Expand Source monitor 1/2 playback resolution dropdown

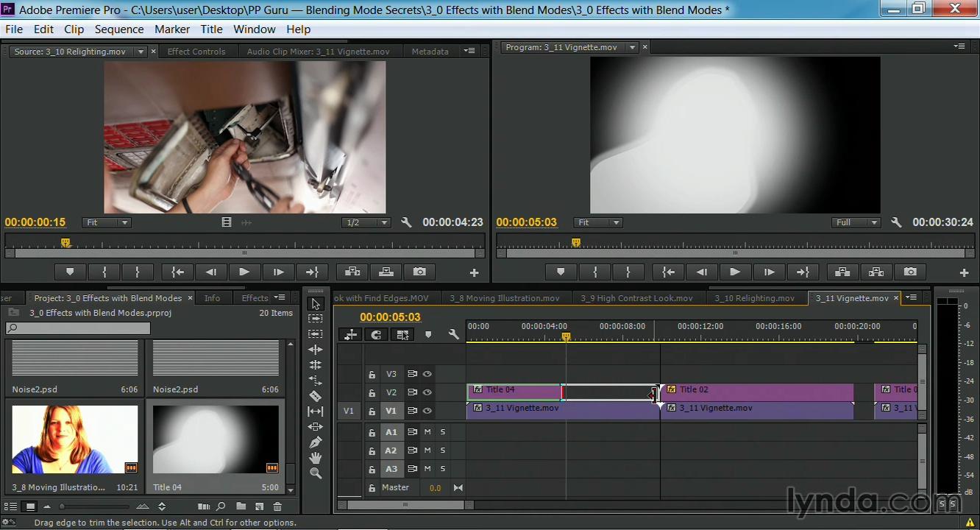pyautogui.click(x=366, y=222)
